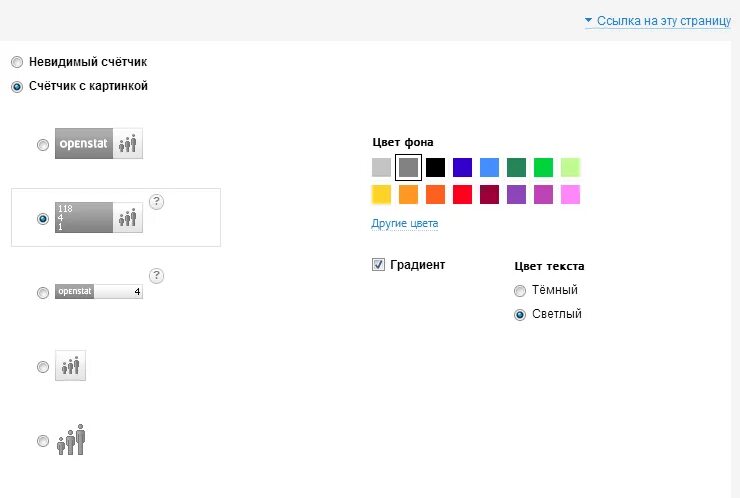The image size is (740, 498).
Task: Select the light gray background swatch
Action: point(381,167)
